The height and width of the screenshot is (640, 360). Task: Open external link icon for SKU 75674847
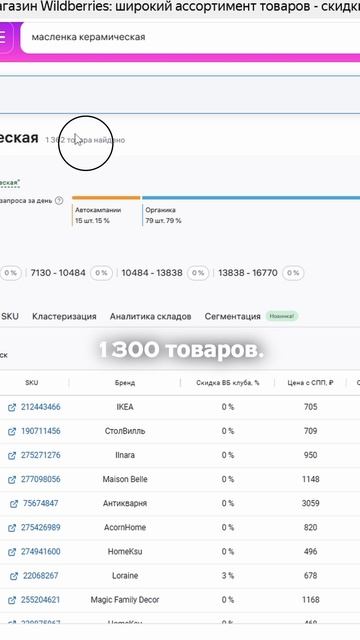coord(14,504)
